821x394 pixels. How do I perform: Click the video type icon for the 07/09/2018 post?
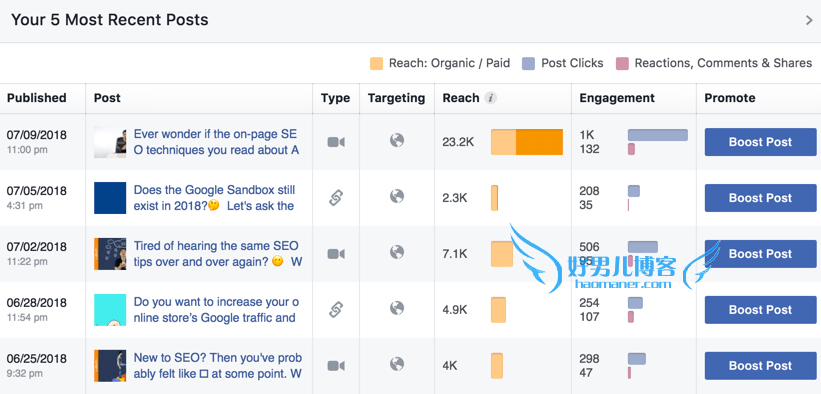tap(336, 142)
